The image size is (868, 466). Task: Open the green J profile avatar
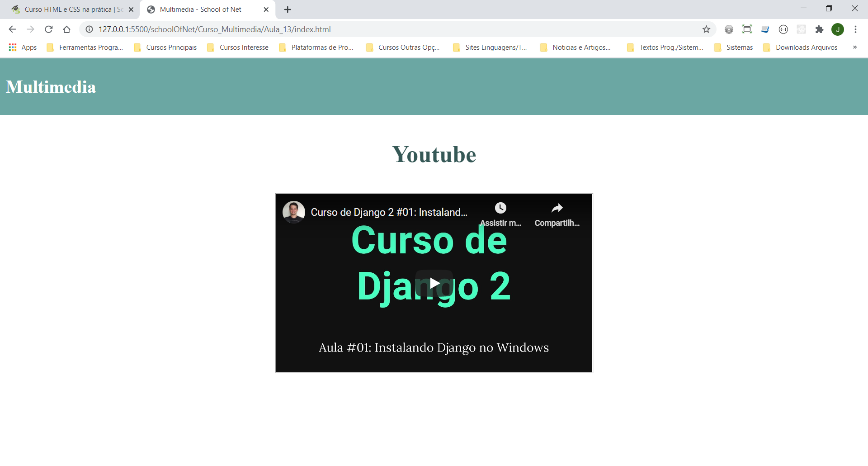click(x=838, y=29)
